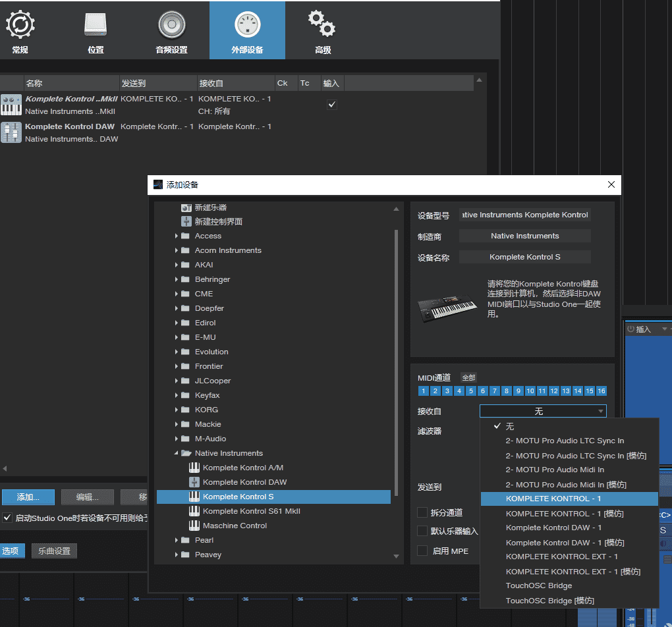Screen dimensions: 672x627
Task: Open the 接收自 receive from dropdown
Action: (x=543, y=411)
